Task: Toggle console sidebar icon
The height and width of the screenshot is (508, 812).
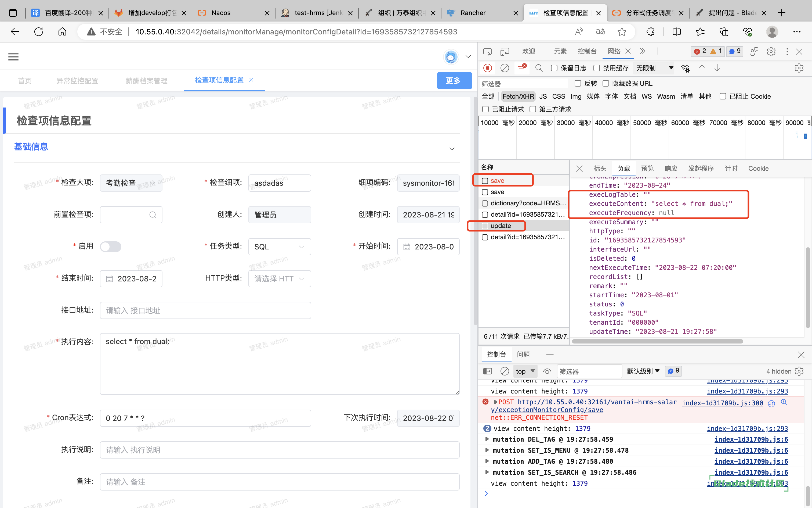Action: coord(488,371)
